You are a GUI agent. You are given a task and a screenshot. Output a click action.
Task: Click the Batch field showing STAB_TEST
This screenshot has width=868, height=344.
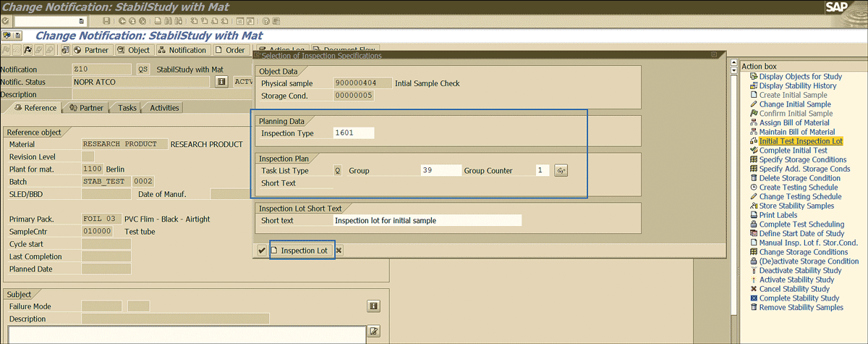click(x=106, y=181)
